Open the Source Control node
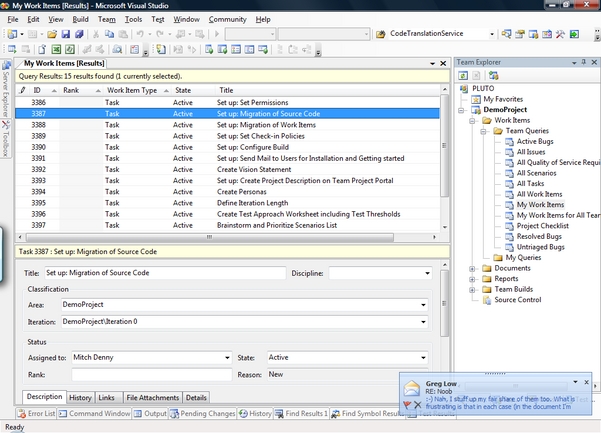The image size is (601, 433). (x=517, y=300)
